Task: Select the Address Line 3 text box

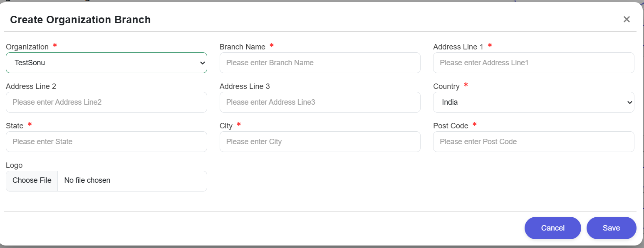Action: tap(320, 102)
